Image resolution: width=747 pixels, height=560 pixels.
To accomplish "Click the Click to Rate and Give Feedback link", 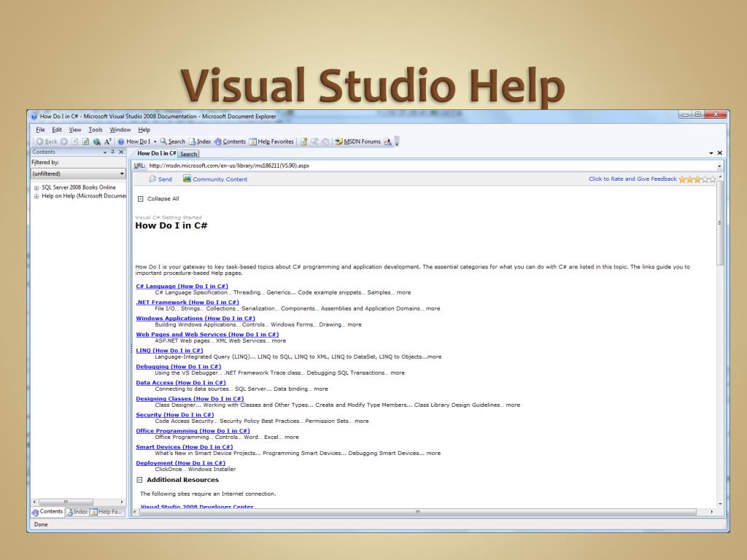I will 632,179.
